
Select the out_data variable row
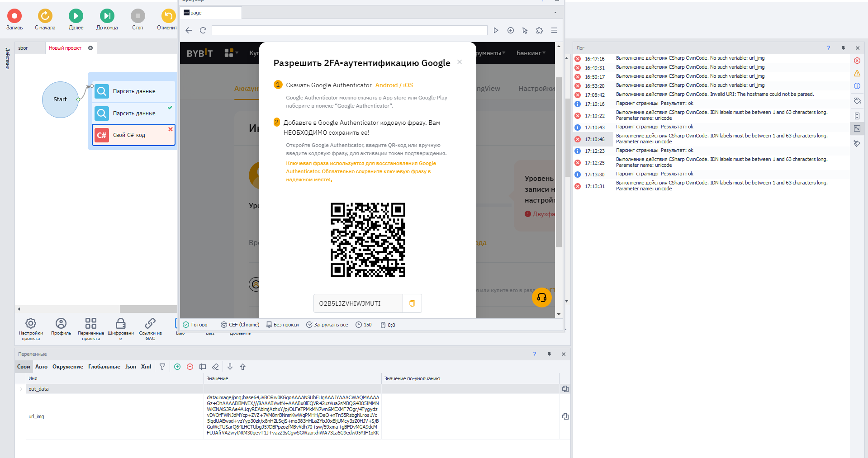pos(293,389)
